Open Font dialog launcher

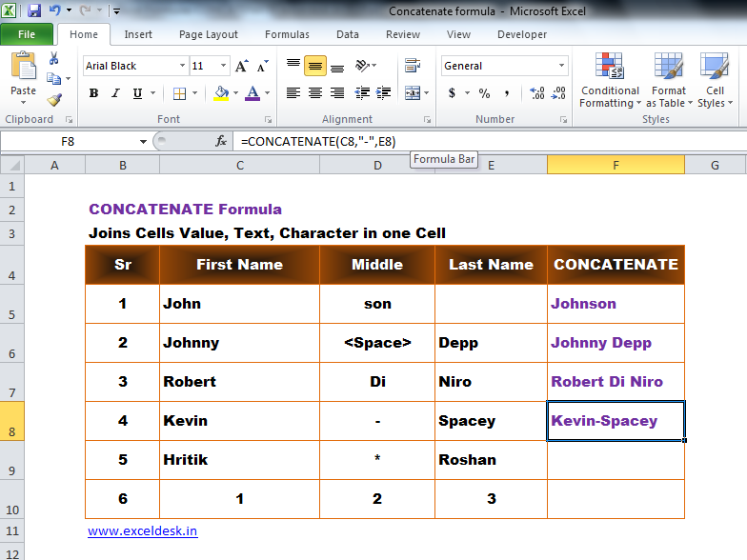click(269, 120)
